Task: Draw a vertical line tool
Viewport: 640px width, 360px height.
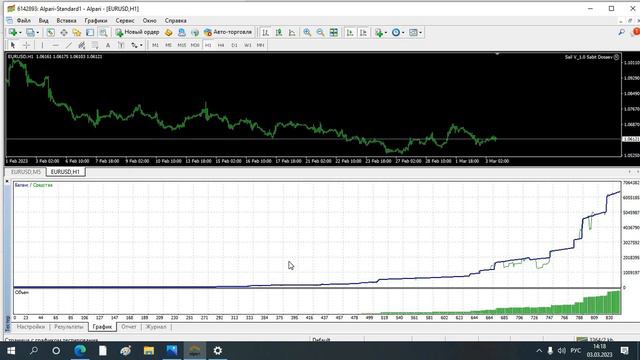Action: pos(42,45)
